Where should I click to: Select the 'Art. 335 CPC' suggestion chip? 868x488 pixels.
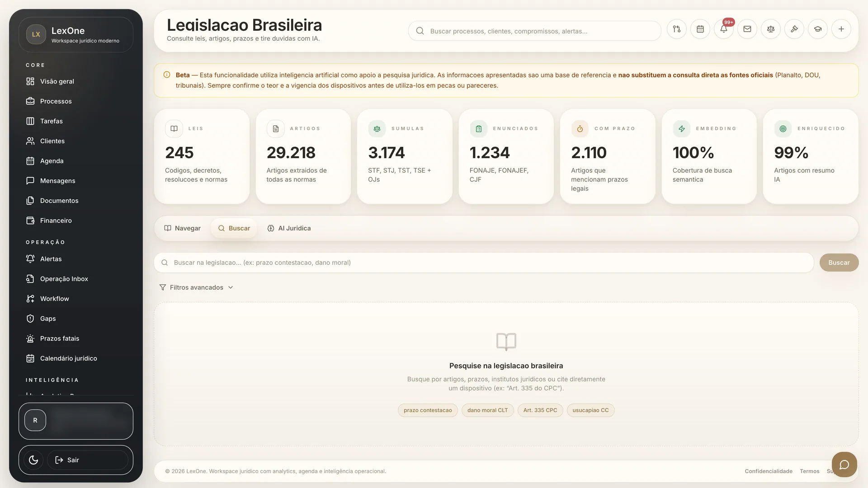pos(540,410)
